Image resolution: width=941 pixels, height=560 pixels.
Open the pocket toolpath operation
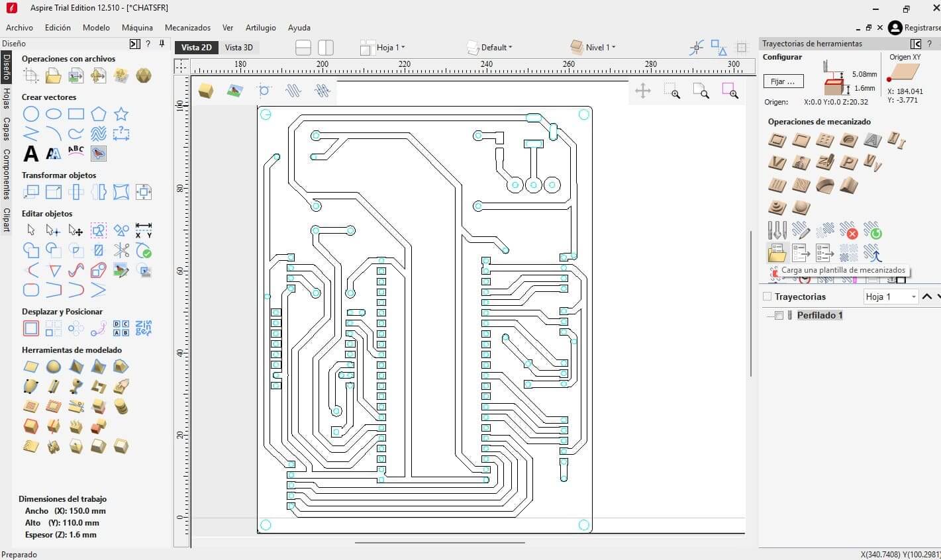coord(801,140)
